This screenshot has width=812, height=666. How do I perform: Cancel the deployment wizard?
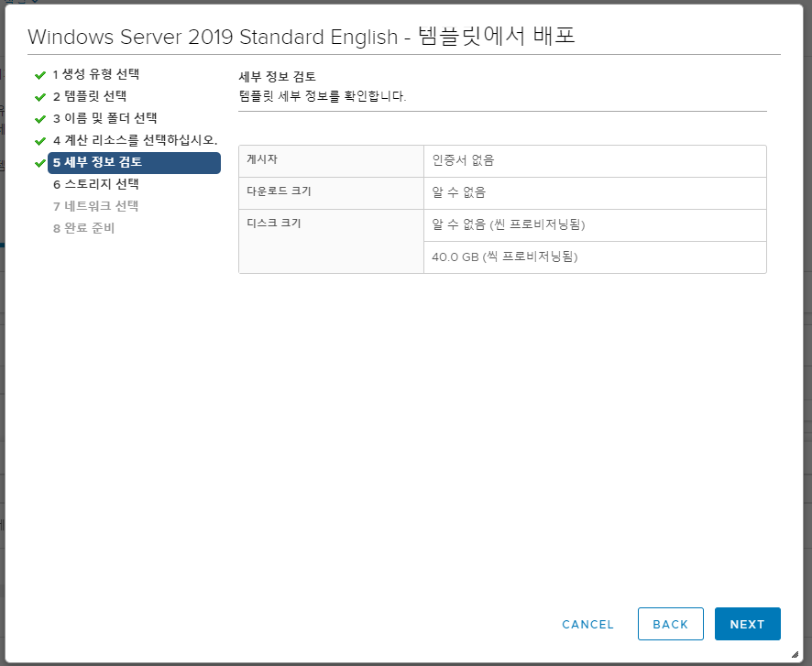click(587, 624)
